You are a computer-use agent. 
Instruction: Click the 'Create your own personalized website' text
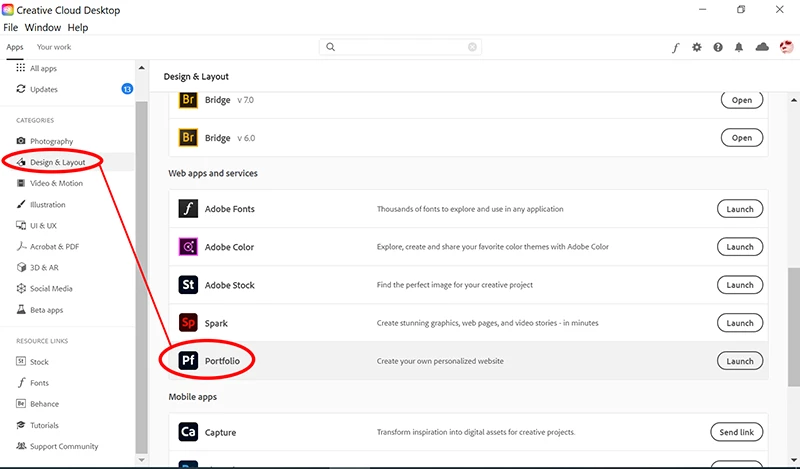pyautogui.click(x=440, y=361)
